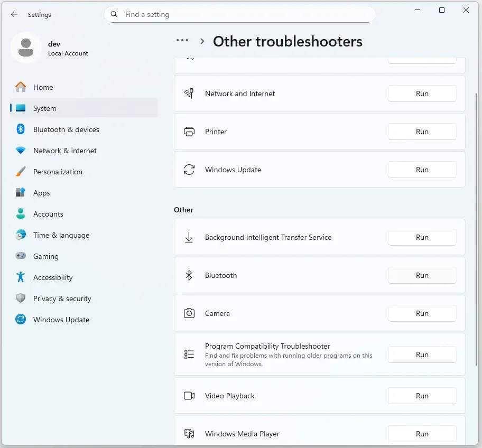Click the Personalization paintbrush icon
482x448 pixels.
[21, 172]
